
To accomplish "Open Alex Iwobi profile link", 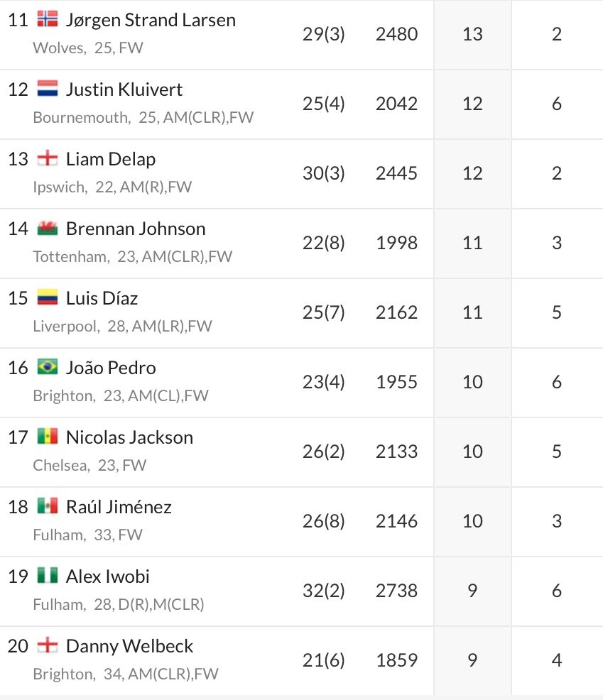I will tap(108, 577).
